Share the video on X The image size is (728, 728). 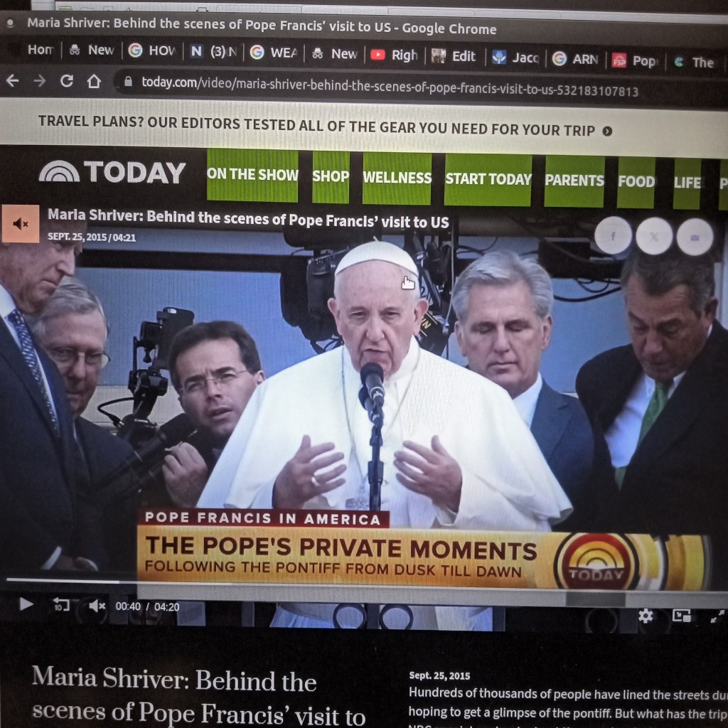[654, 237]
